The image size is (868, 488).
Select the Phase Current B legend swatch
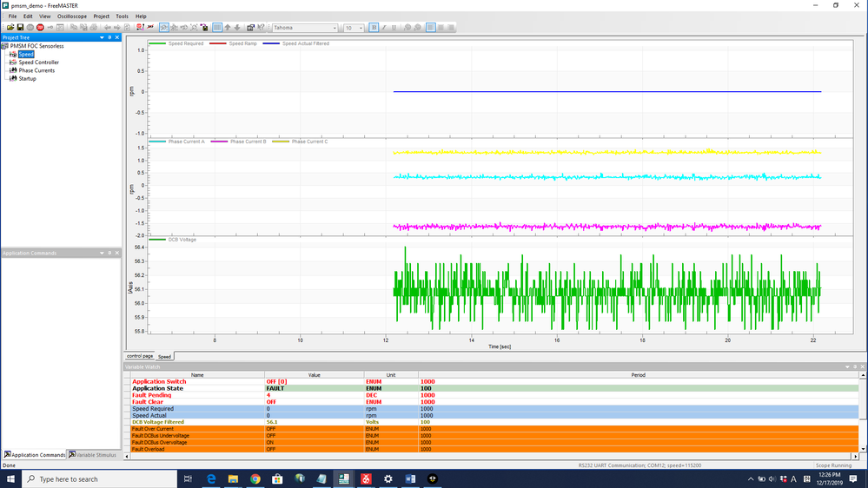tap(219, 142)
